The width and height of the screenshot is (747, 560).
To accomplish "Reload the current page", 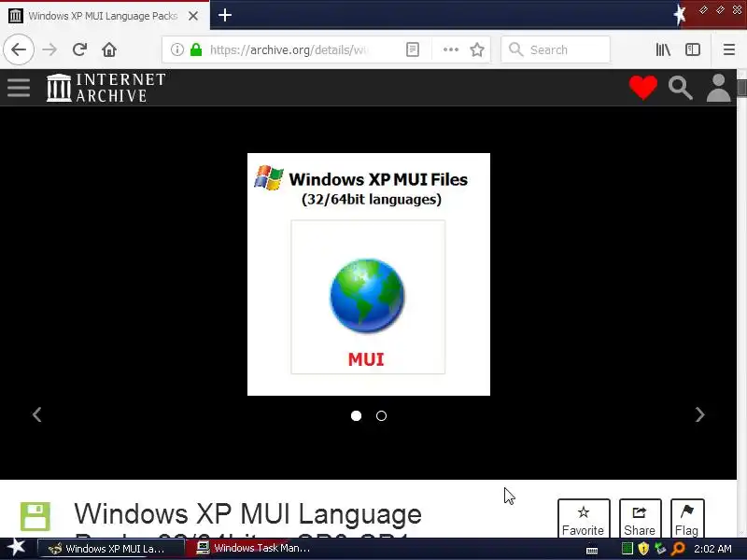I will tap(79, 49).
